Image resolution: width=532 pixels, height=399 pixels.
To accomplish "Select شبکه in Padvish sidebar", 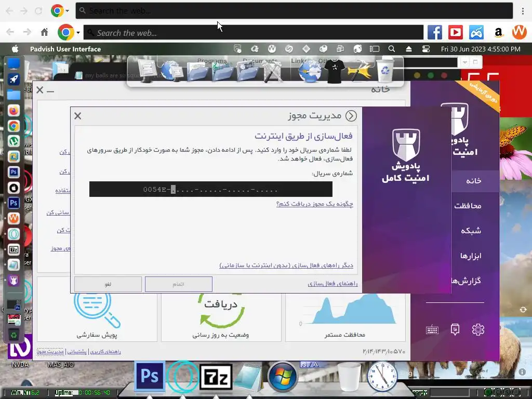I will click(x=471, y=231).
